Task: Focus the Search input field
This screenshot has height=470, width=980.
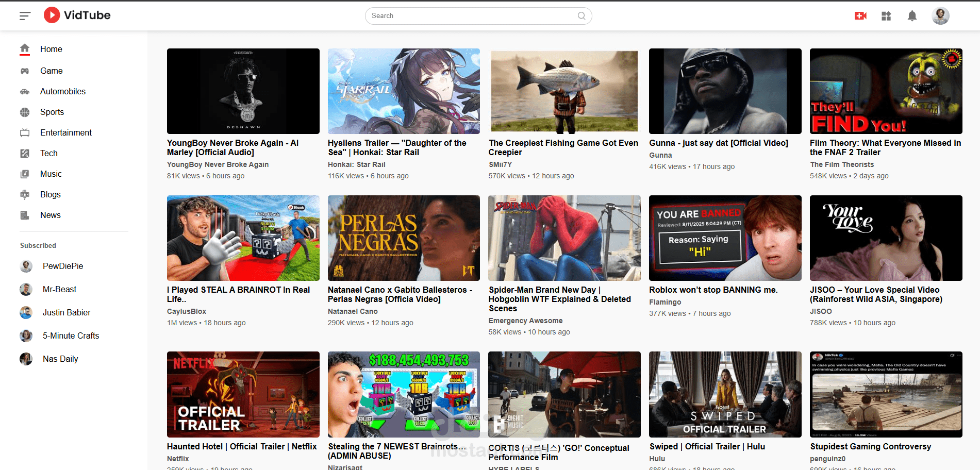Action: (x=478, y=16)
